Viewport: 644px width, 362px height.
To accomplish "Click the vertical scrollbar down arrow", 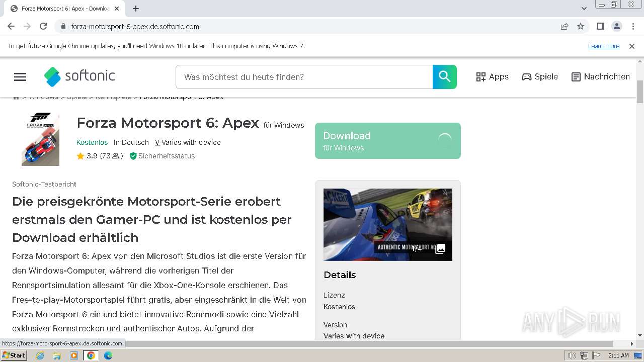I will point(640,335).
